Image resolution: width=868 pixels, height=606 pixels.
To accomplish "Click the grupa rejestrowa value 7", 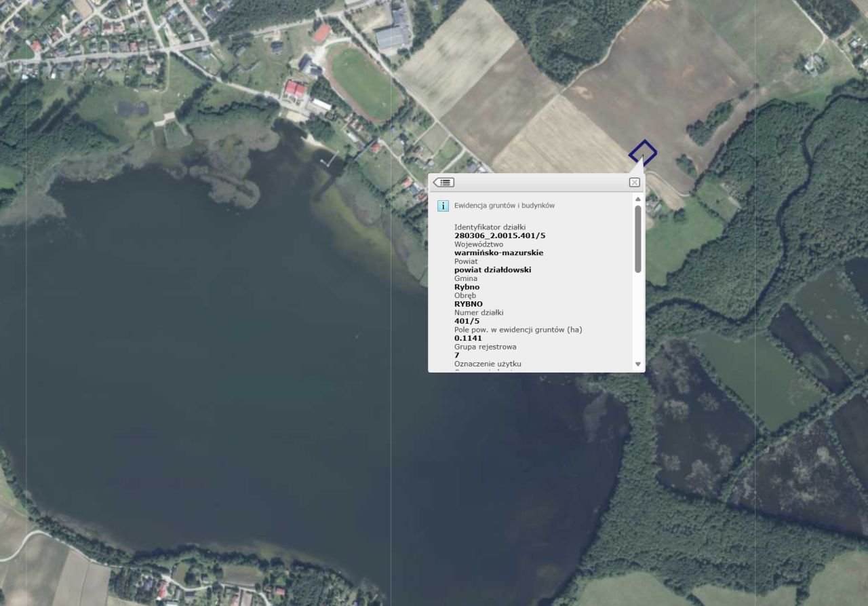I will (x=456, y=354).
